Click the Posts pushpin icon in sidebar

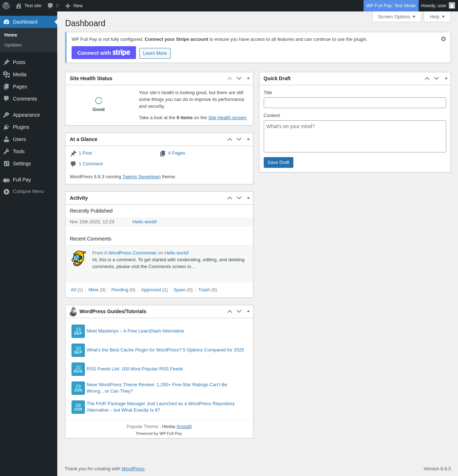pyautogui.click(x=6, y=62)
